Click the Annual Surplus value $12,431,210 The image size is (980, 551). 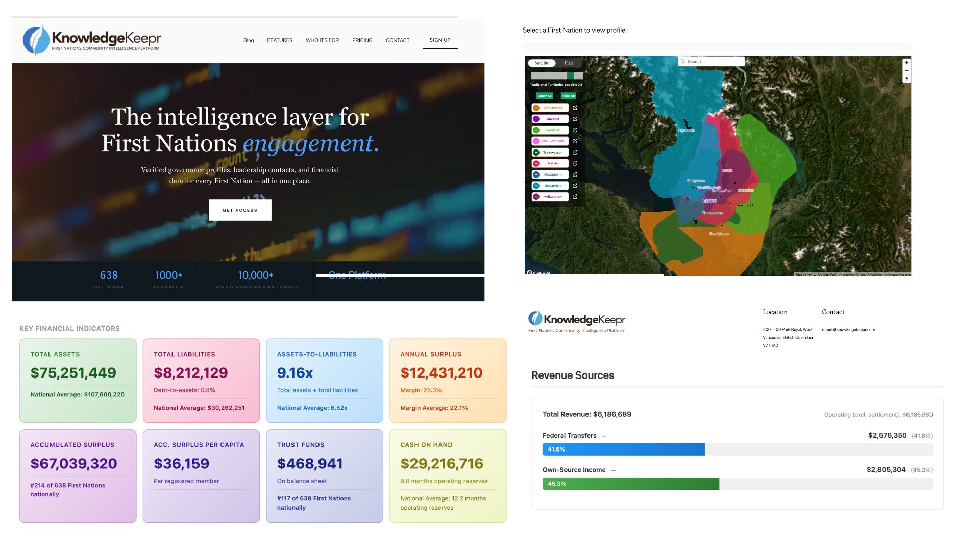tap(442, 373)
